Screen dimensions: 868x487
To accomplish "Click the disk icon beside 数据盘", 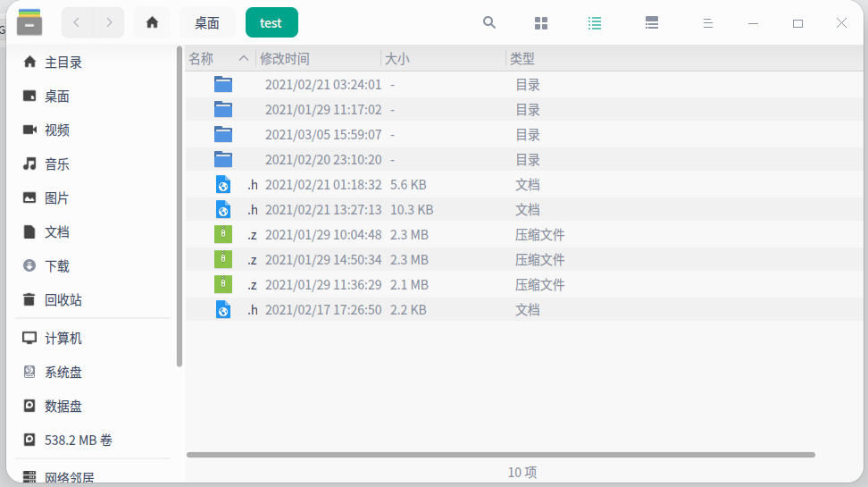I will tap(29, 406).
